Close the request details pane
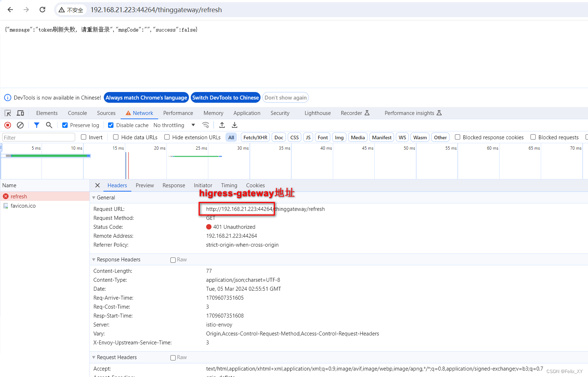588x377 pixels. point(97,185)
